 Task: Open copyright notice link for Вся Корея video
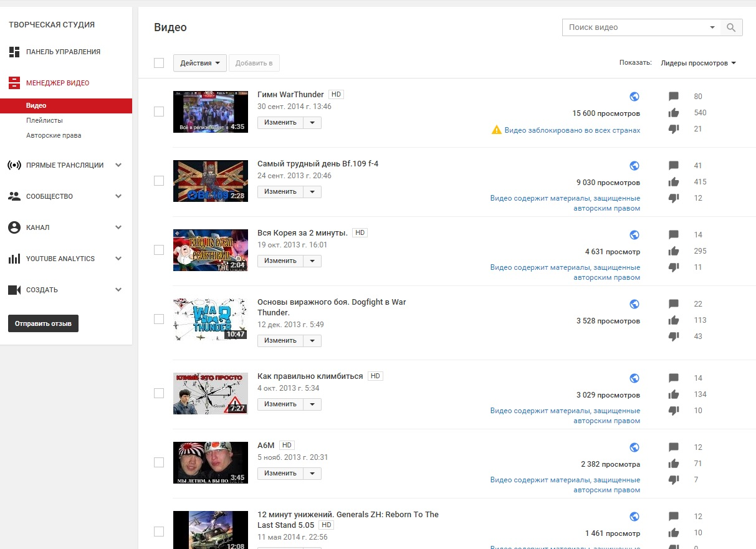point(565,272)
